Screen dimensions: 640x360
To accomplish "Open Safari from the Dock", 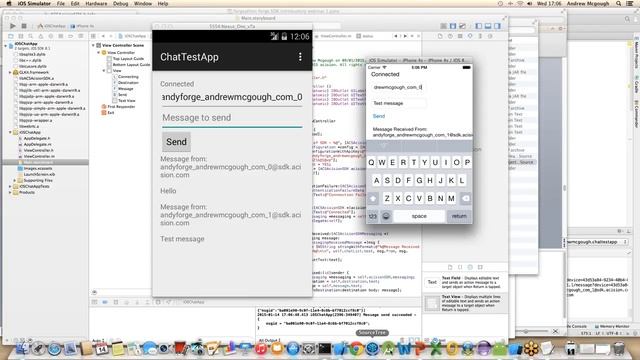I will point(54,349).
